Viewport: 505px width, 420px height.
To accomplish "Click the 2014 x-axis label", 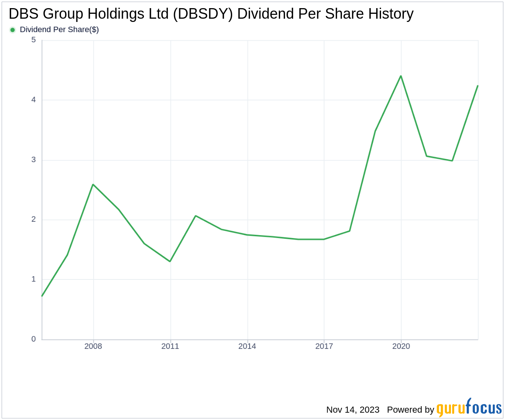I will click(x=247, y=346).
